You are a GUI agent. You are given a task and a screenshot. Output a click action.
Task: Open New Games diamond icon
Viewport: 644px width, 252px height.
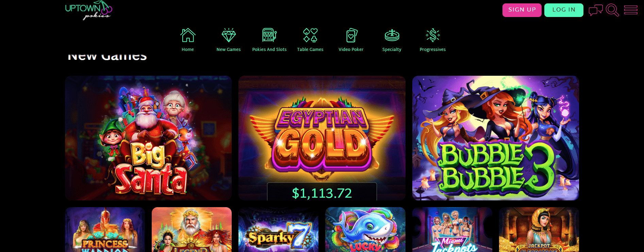coord(229,35)
